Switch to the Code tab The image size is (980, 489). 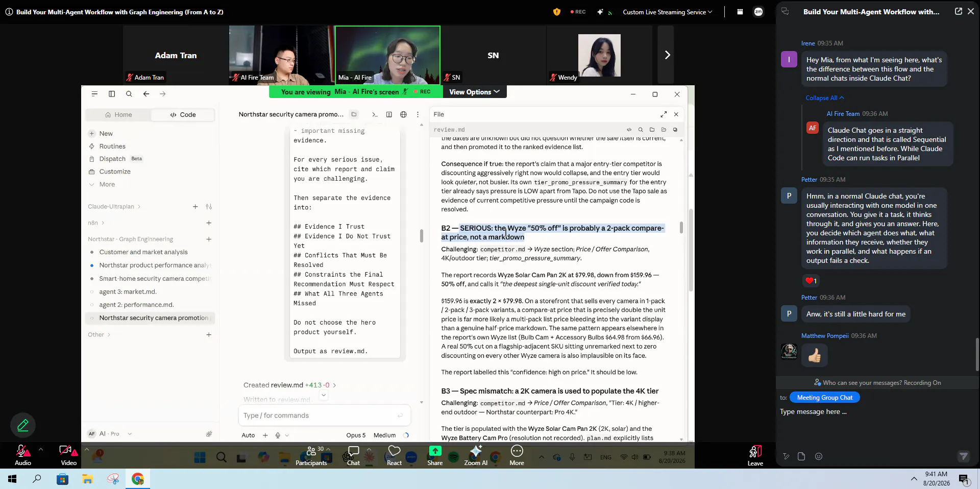(183, 115)
